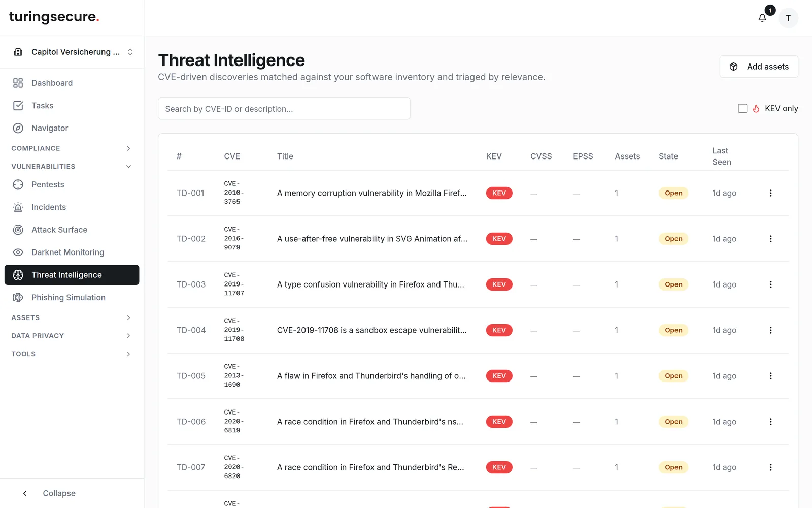Select Pentests in the sidebar
This screenshot has height=508, width=812.
pos(72,184)
